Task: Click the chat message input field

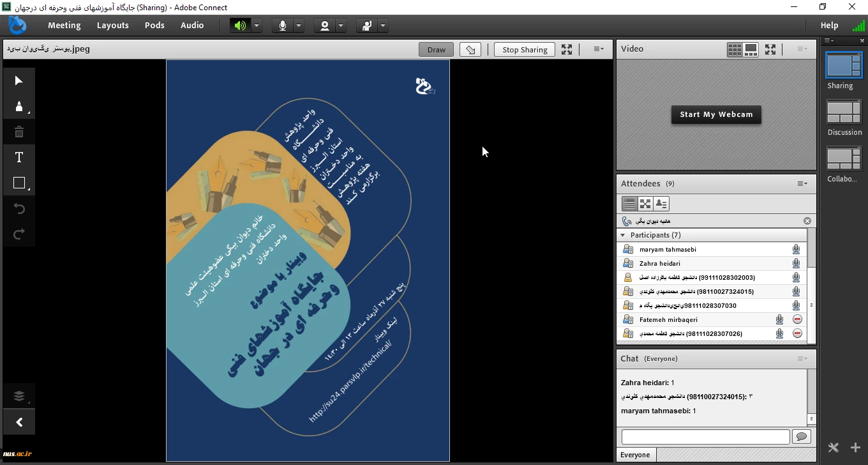Action: point(705,437)
